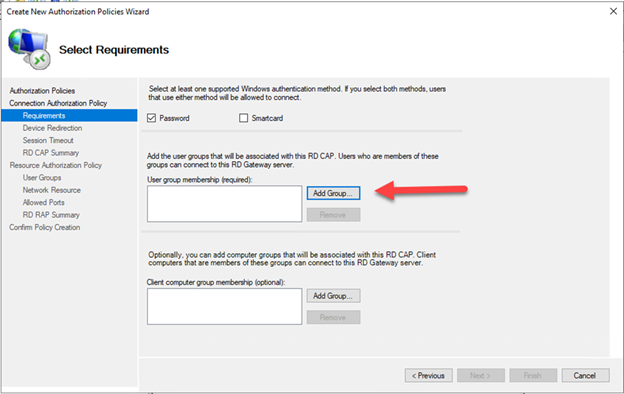Image resolution: width=624 pixels, height=394 pixels.
Task: Go to Connection Authorization Policy step
Action: point(58,103)
